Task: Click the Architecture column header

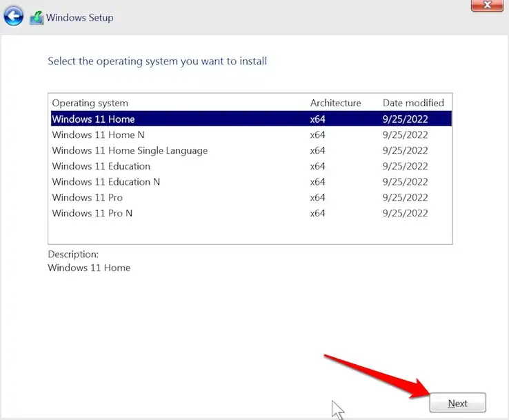Action: 335,103
